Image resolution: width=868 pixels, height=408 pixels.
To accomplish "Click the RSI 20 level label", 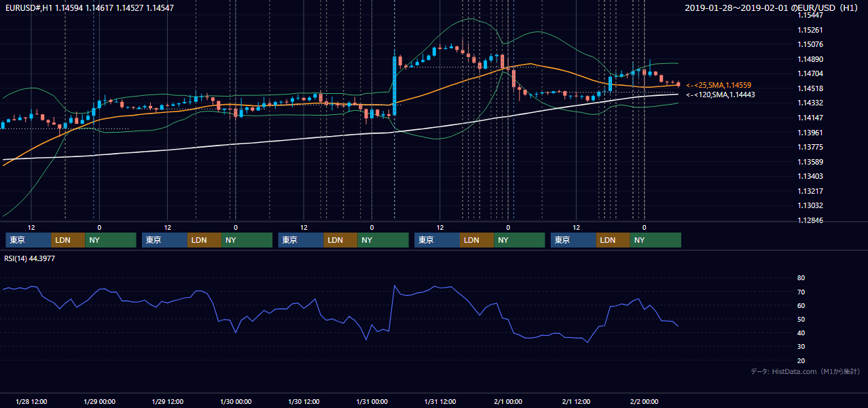I will (x=801, y=360).
